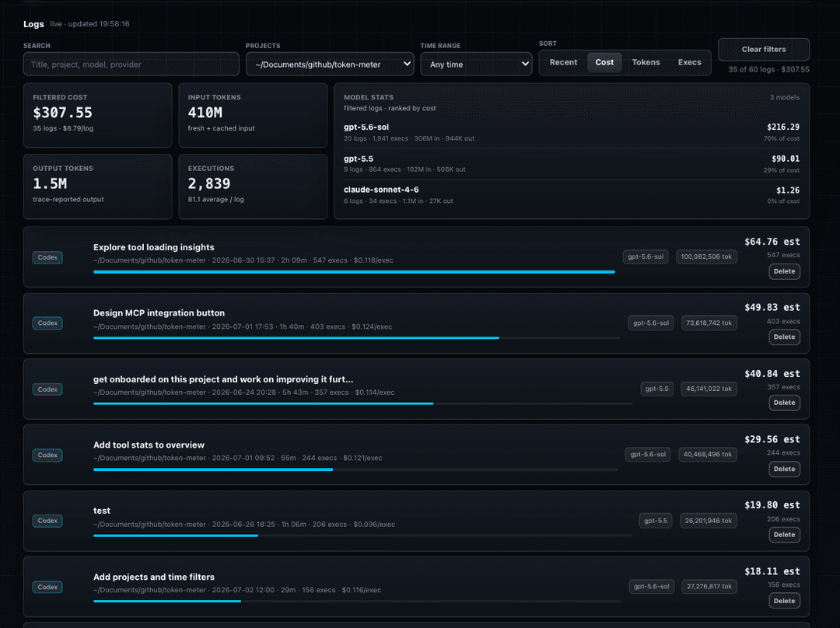Click Codex badge on get onboarded log

[47, 389]
